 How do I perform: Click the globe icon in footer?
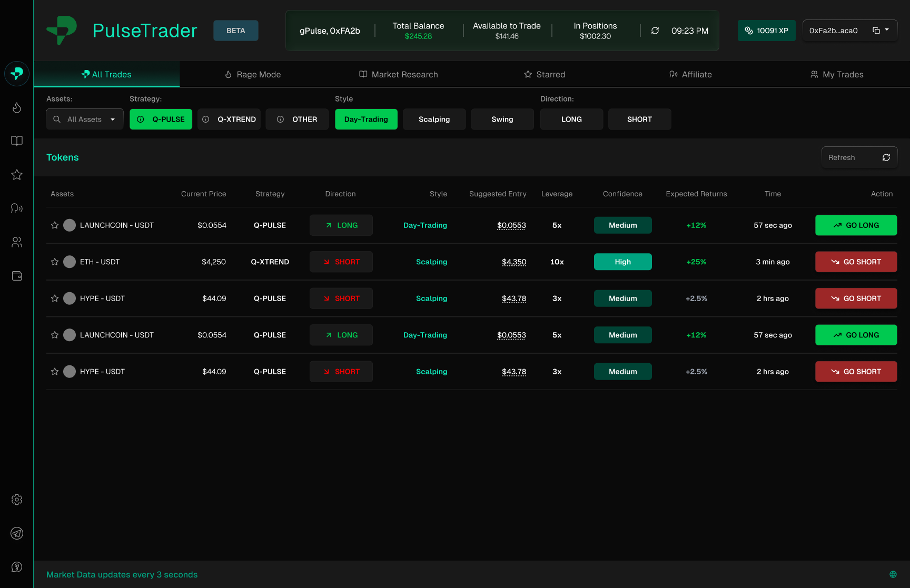(x=893, y=574)
